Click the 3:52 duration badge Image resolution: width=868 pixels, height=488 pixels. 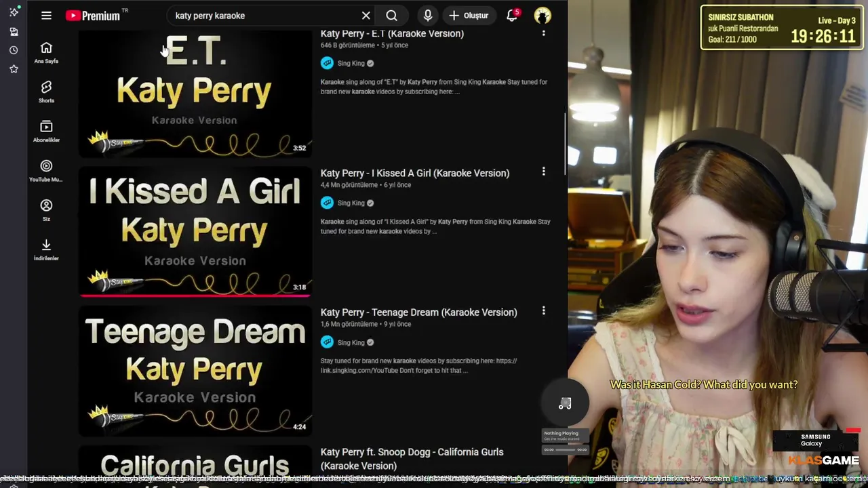(299, 148)
